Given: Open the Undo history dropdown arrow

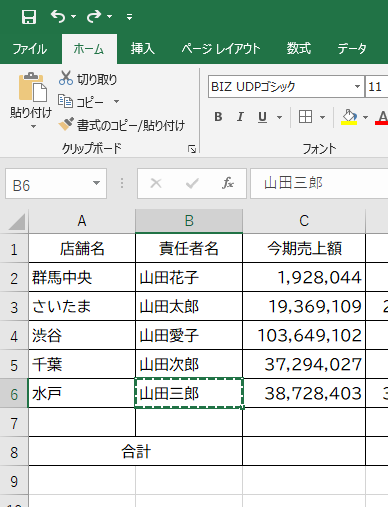Looking at the screenshot, I should point(73,16).
